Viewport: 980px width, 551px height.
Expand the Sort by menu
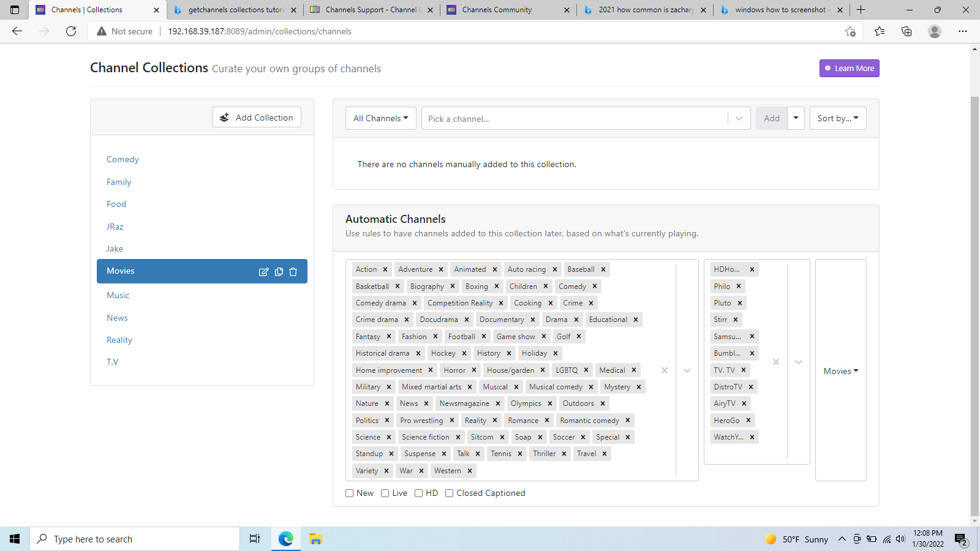pos(837,118)
